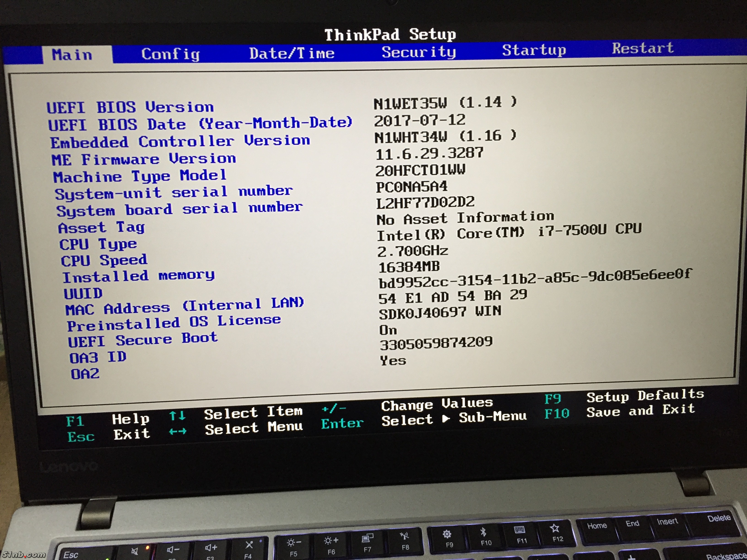Select the Asset Tag entry
Image resolution: width=747 pixels, height=560 pixels.
click(x=101, y=228)
